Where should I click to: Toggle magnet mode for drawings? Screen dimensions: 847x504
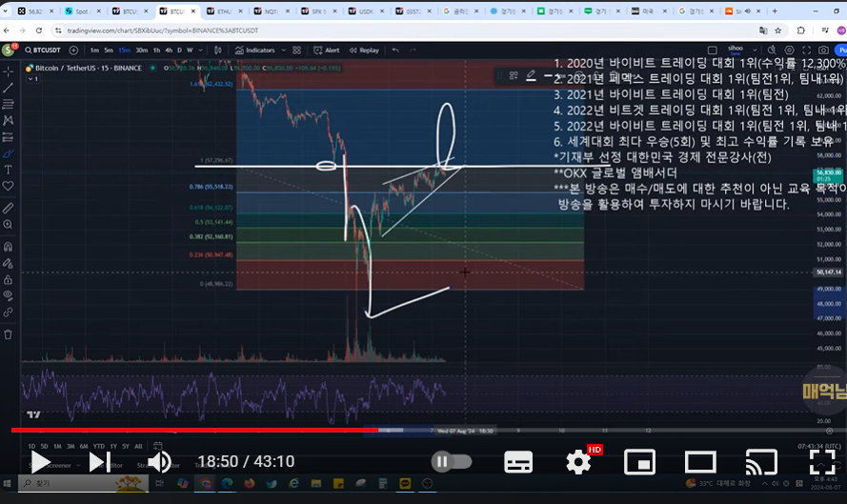coord(9,247)
